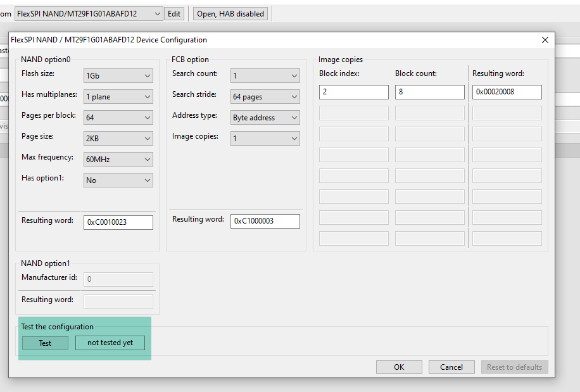Open the Flash size dropdown
The height and width of the screenshot is (392, 580).
118,76
